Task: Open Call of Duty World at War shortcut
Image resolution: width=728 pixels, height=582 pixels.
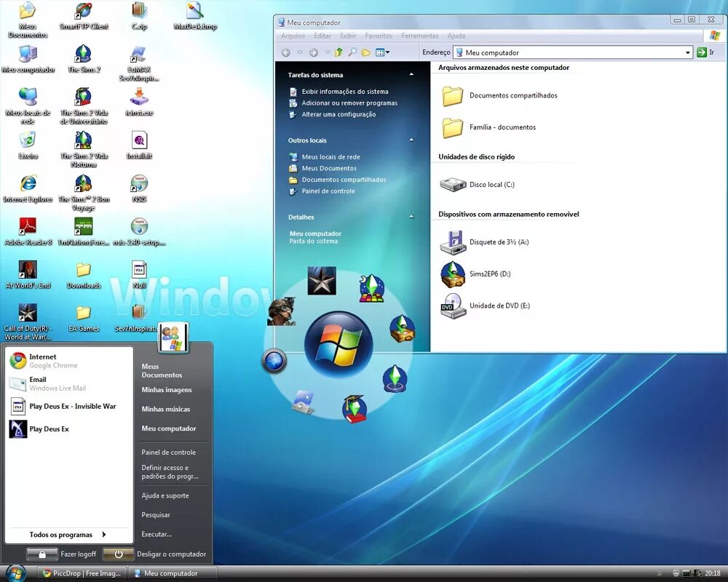Action: 28,322
